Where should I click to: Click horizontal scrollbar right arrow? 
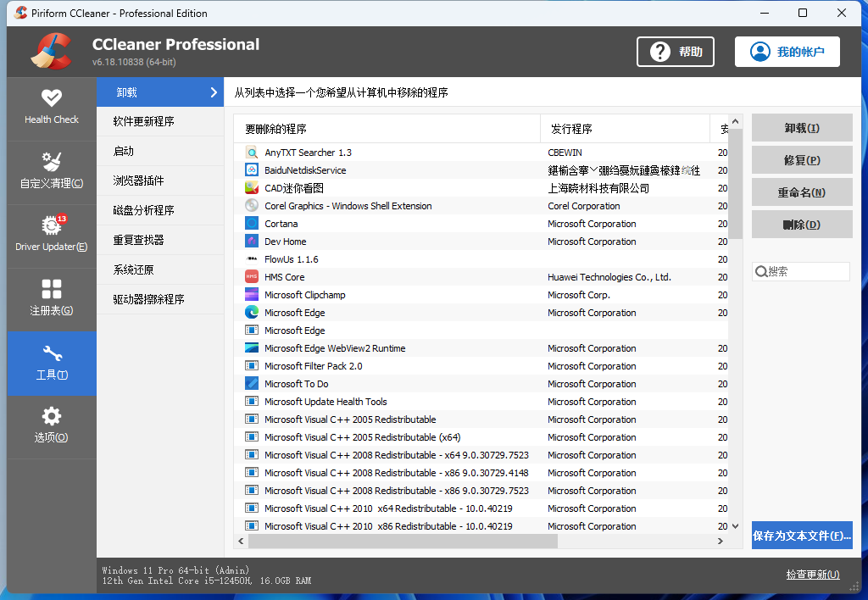click(x=721, y=541)
